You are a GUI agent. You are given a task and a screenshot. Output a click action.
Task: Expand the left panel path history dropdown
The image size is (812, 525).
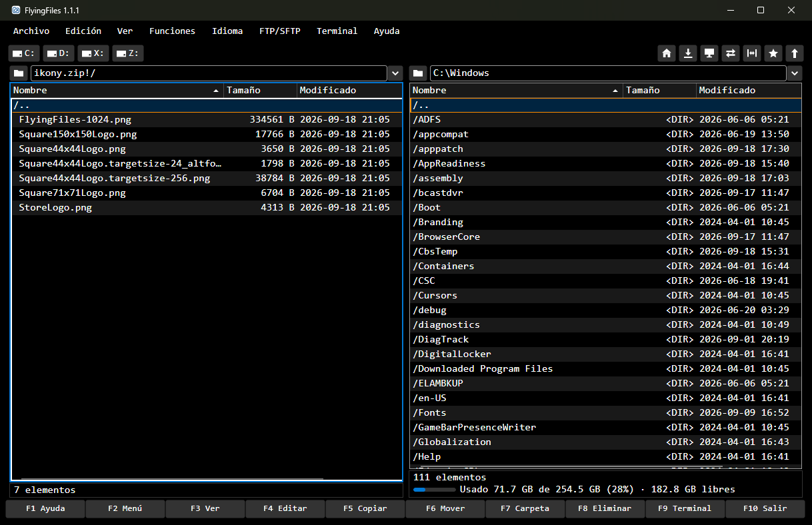click(x=395, y=73)
